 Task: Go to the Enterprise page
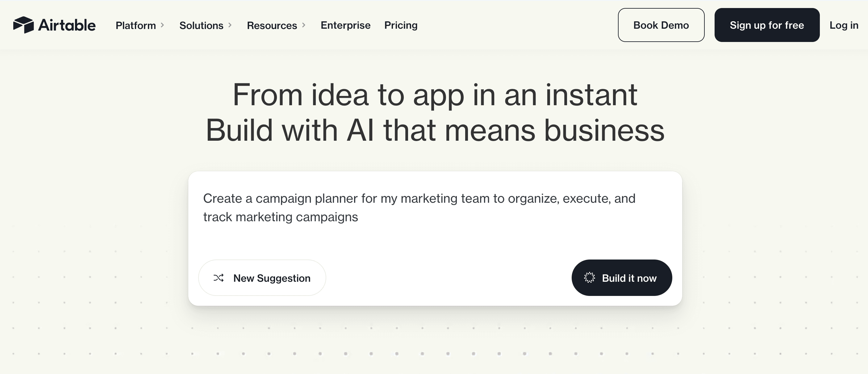345,25
